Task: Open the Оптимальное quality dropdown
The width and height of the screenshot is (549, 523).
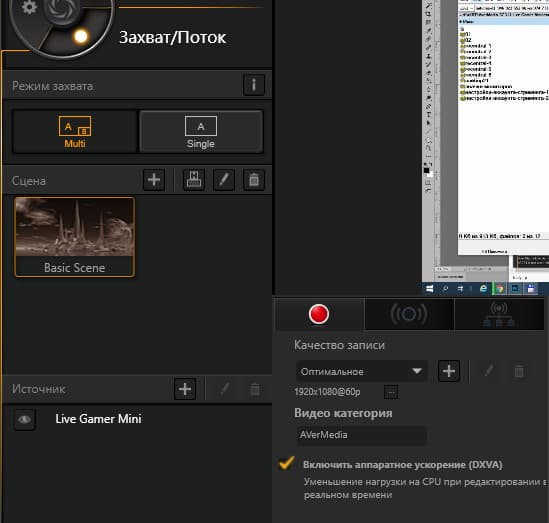Action: pos(361,371)
